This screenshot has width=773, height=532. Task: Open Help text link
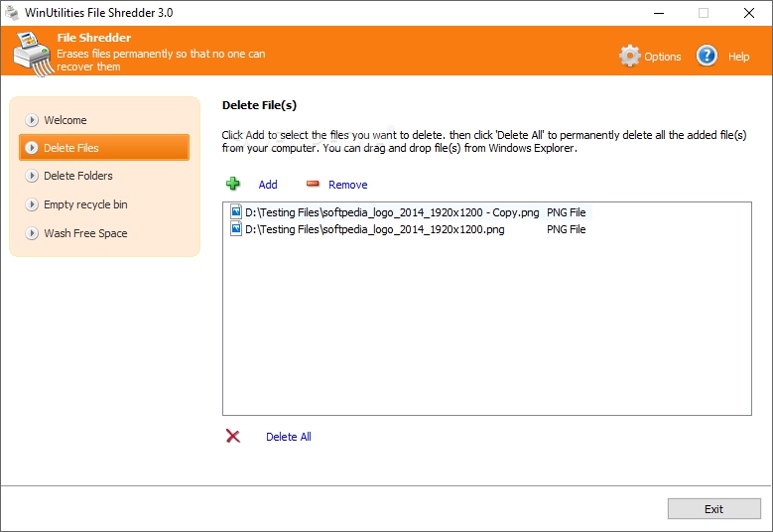[738, 57]
